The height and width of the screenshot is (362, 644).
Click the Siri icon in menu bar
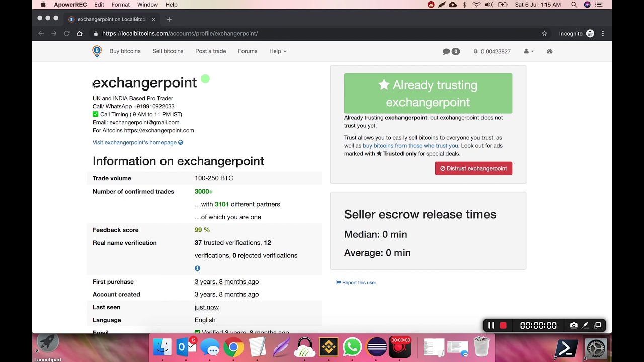coord(587,5)
